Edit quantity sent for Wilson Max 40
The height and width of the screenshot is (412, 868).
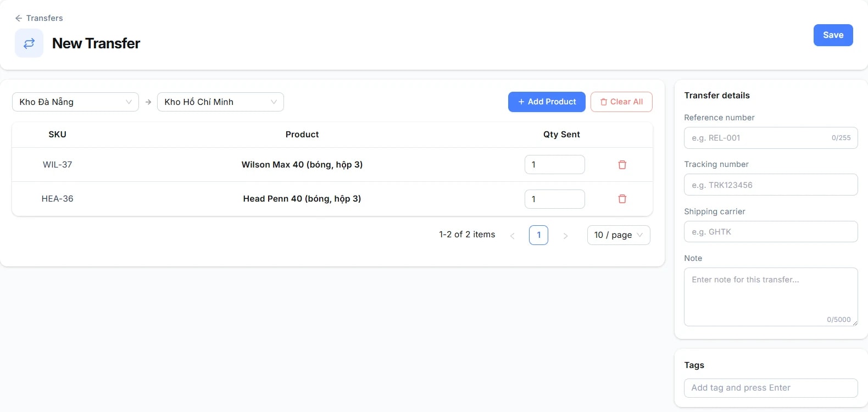pos(554,165)
